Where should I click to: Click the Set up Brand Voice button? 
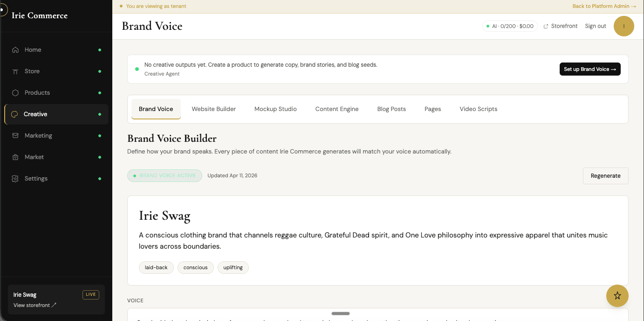click(x=590, y=69)
